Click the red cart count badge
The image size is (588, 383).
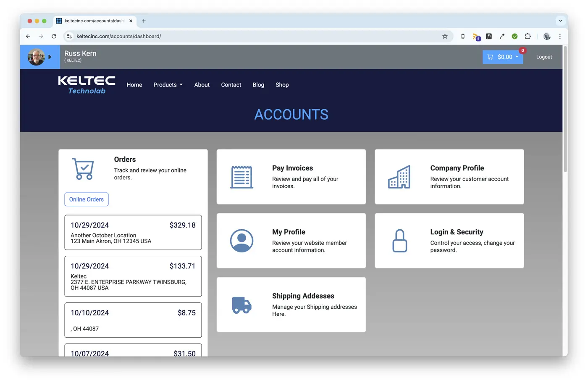pyautogui.click(x=522, y=50)
